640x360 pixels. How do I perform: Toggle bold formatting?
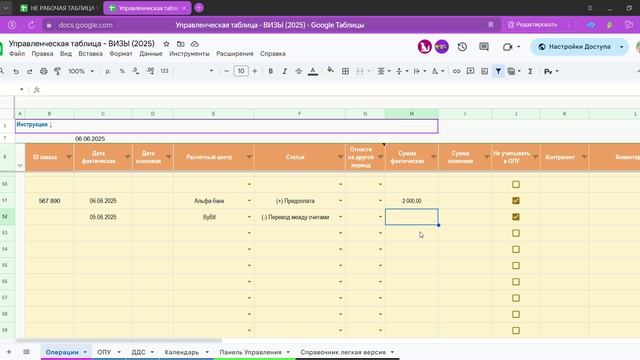[x=271, y=71]
